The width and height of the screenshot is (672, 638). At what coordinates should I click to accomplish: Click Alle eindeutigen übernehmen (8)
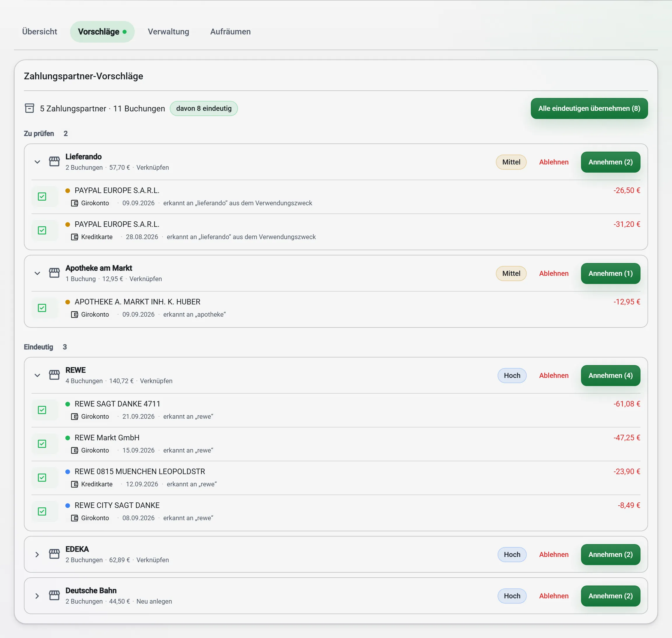click(x=589, y=108)
